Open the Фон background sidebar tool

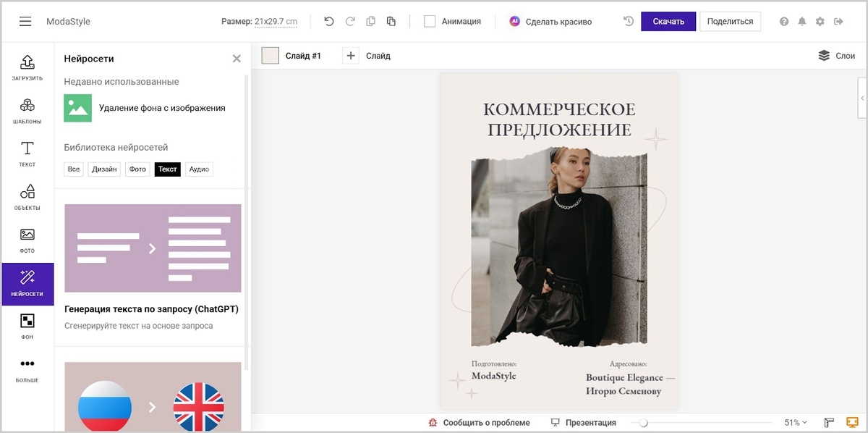tap(27, 327)
